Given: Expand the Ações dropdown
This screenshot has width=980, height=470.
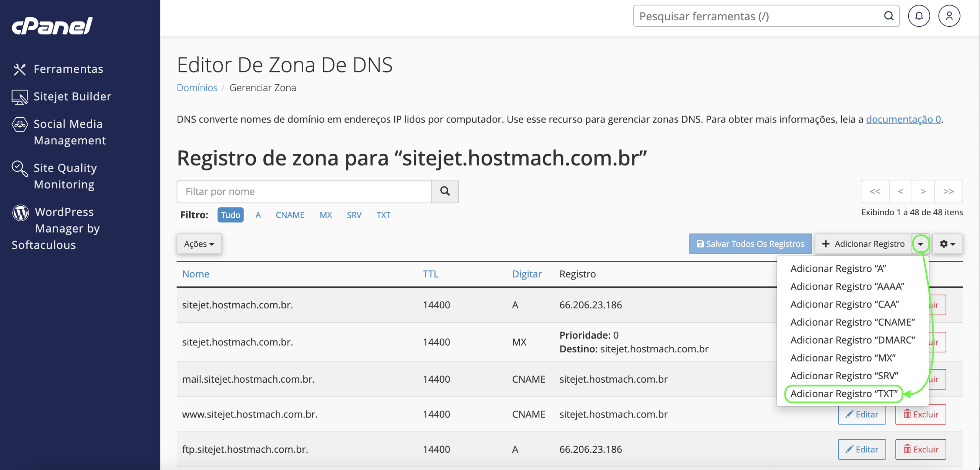Looking at the screenshot, I should pyautogui.click(x=199, y=244).
